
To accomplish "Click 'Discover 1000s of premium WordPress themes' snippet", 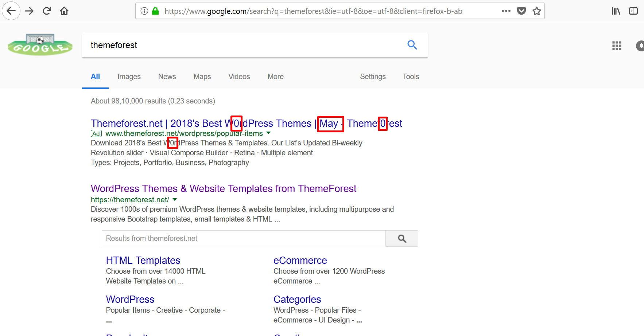I will [x=242, y=214].
